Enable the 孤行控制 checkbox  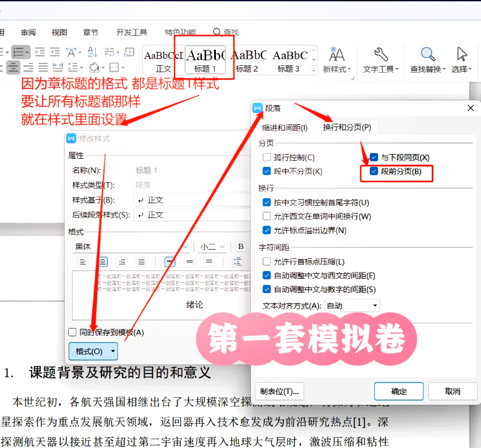pyautogui.click(x=266, y=158)
